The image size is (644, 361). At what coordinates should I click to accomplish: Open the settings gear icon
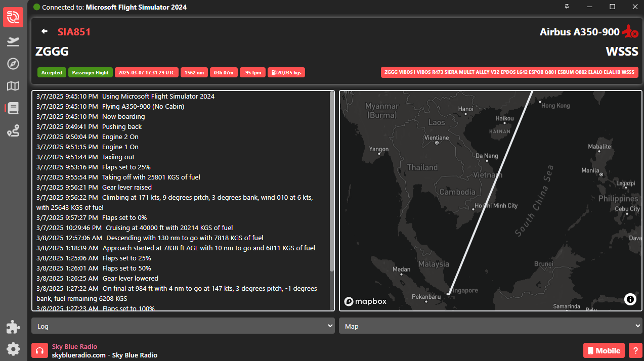pos(13,349)
